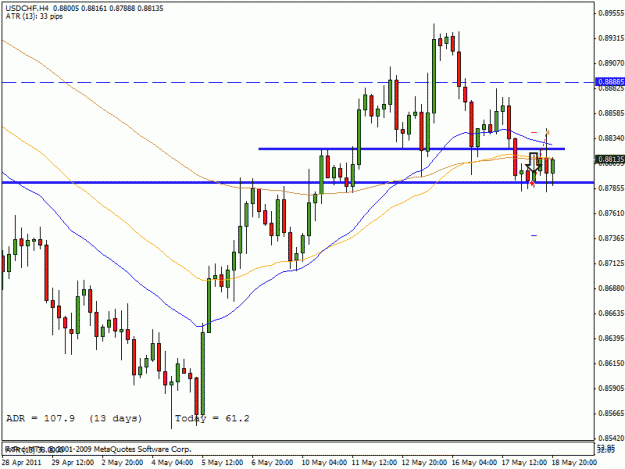Click the '10 May 04:00' time label
Image resolution: width=625 pixels, height=469 pixels.
coord(324,463)
